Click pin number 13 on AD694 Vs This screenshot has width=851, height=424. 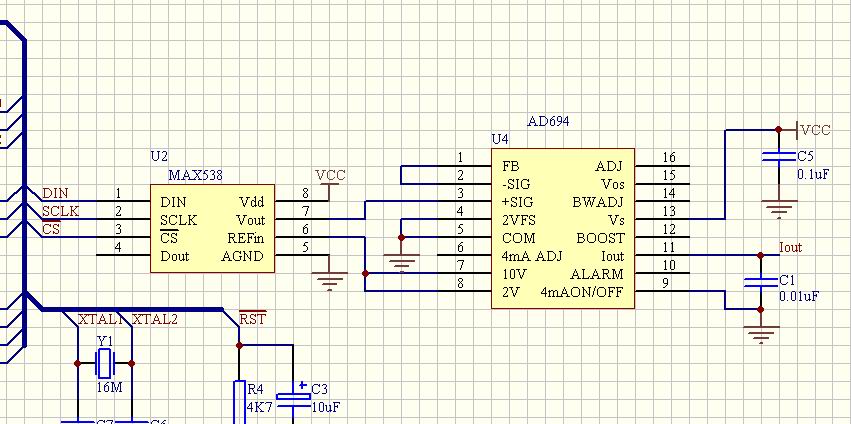(669, 211)
